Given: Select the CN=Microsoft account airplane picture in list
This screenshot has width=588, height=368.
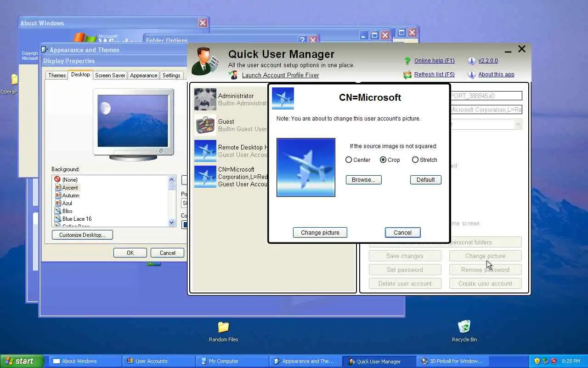Looking at the screenshot, I should click(205, 177).
